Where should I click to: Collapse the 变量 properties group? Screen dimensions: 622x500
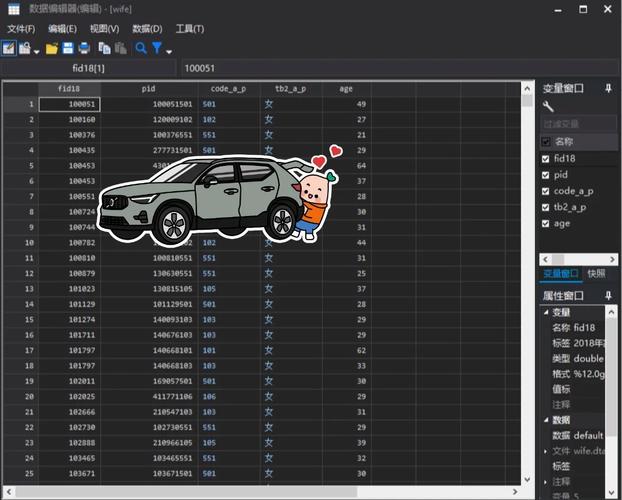(546, 312)
